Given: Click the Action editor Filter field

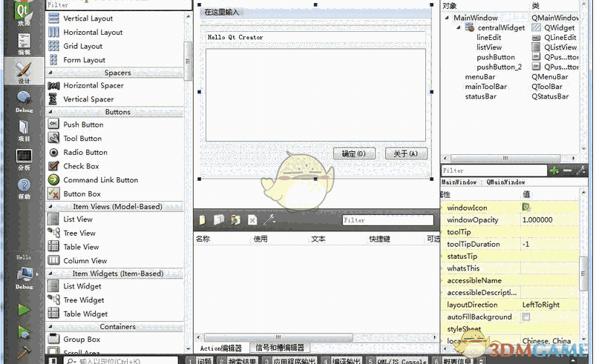Looking at the screenshot, I should 387,220.
